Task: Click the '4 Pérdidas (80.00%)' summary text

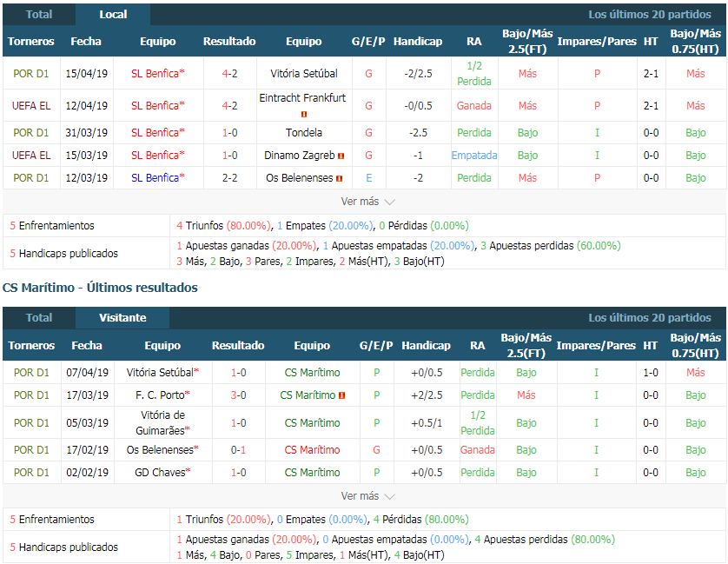Action: (x=420, y=520)
